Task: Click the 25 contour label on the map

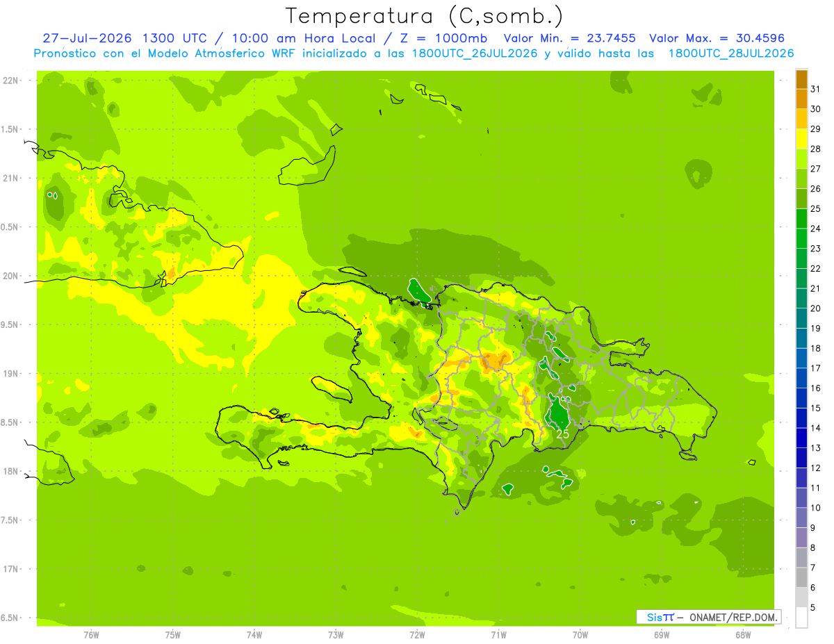Action: point(562,434)
